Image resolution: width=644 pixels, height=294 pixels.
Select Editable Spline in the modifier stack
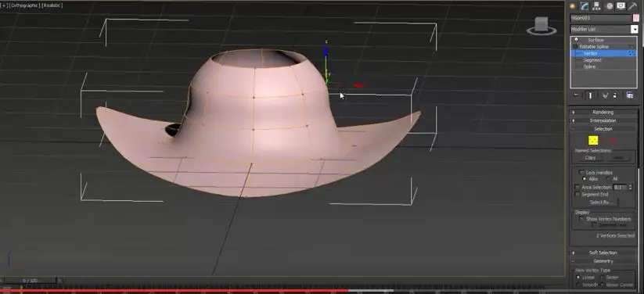click(594, 46)
